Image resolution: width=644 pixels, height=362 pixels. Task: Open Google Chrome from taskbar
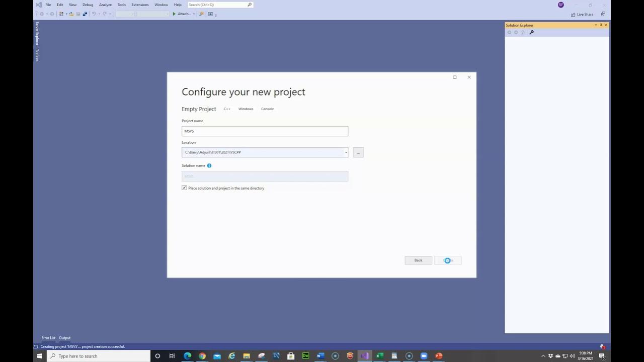point(202,356)
